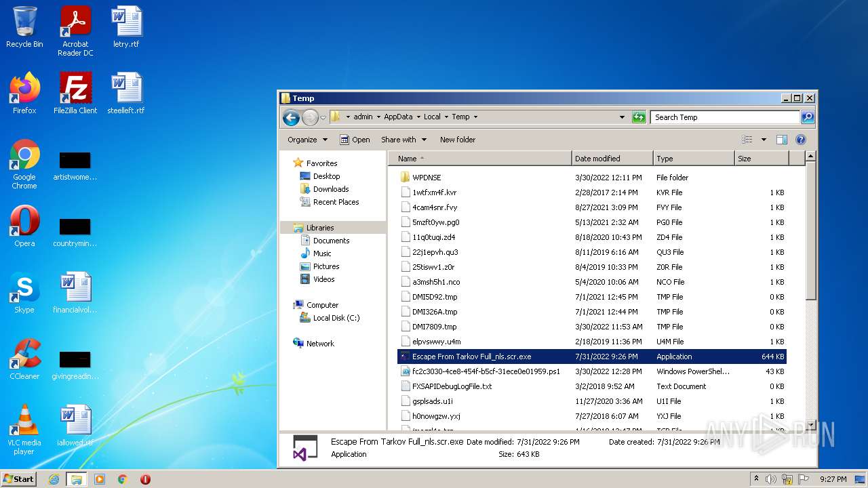The image size is (868, 488).
Task: Click New folder button
Action: [x=458, y=140]
